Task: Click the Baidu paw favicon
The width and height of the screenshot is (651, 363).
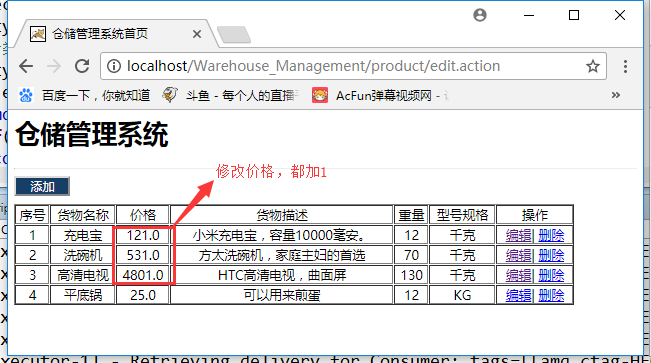Action: 26,96
